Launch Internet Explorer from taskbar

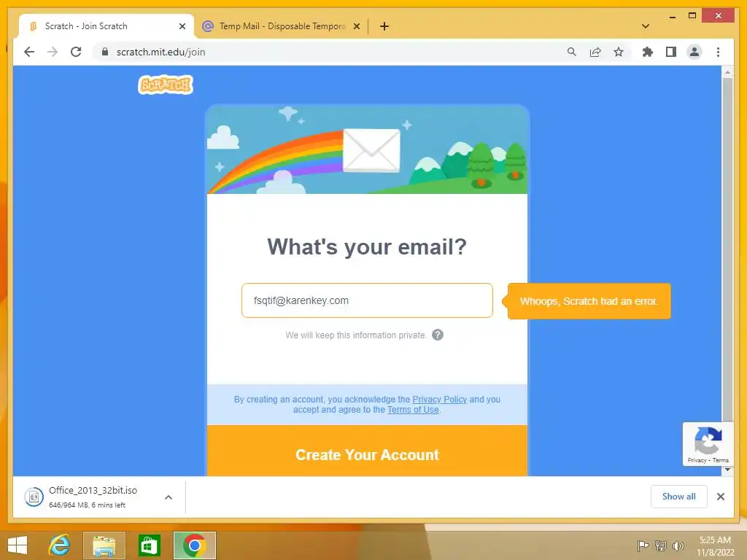tap(59, 545)
